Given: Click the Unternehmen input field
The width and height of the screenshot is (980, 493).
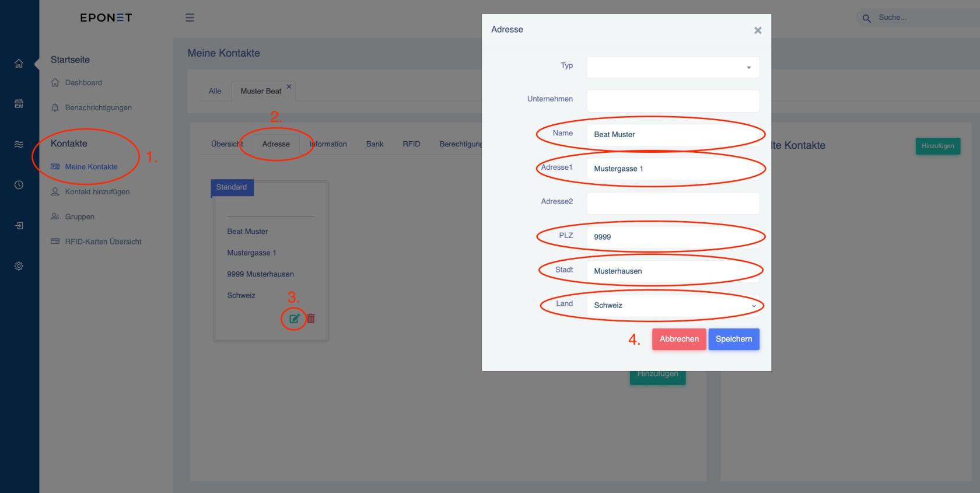Looking at the screenshot, I should coord(673,101).
